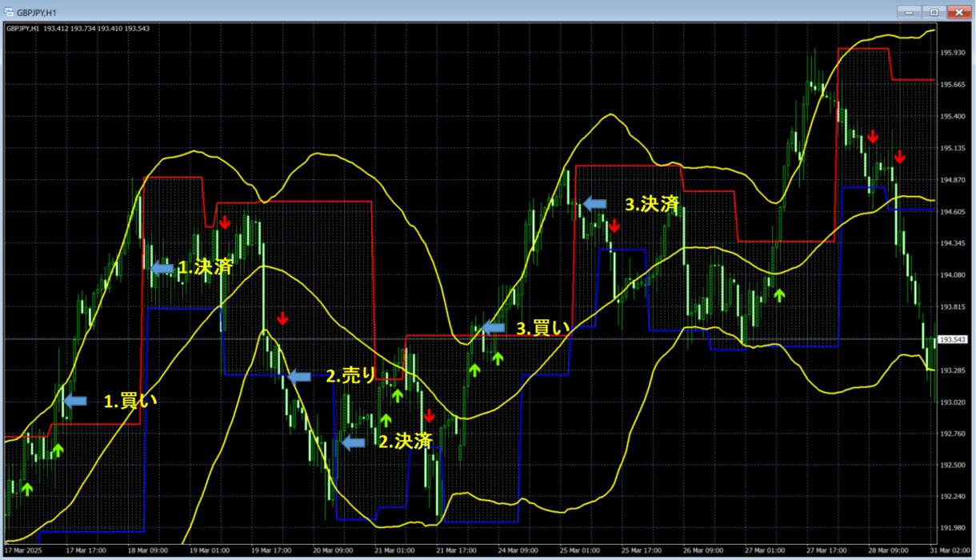Click the 18 Mar 09:00 time label

tap(149, 551)
